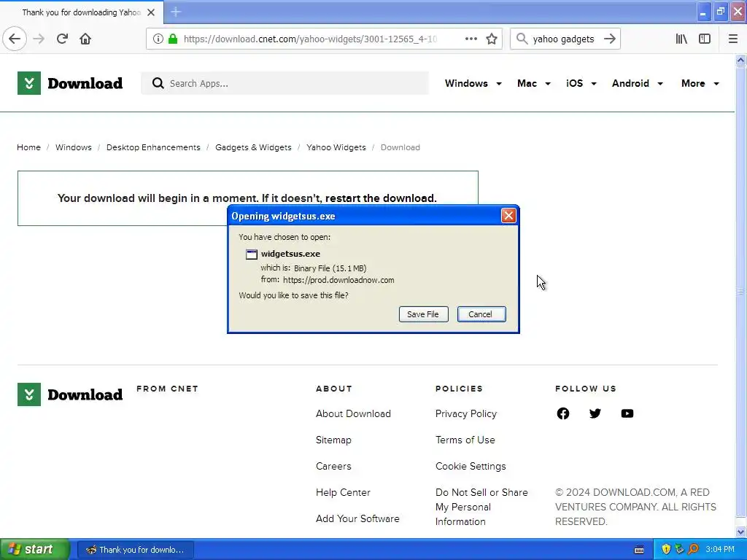Viewport: 747px width, 560px height.
Task: Open Add Your Software link
Action: (x=357, y=518)
